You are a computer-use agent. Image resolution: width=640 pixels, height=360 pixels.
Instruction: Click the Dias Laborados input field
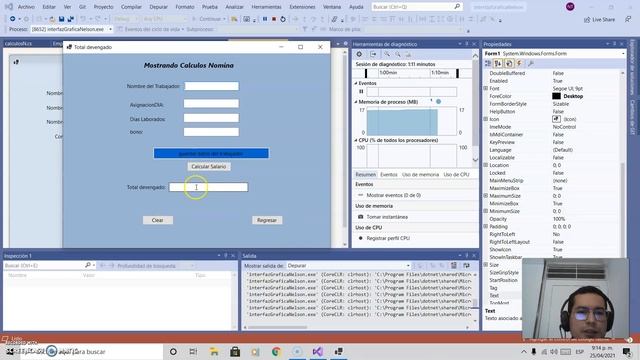[x=211, y=118]
